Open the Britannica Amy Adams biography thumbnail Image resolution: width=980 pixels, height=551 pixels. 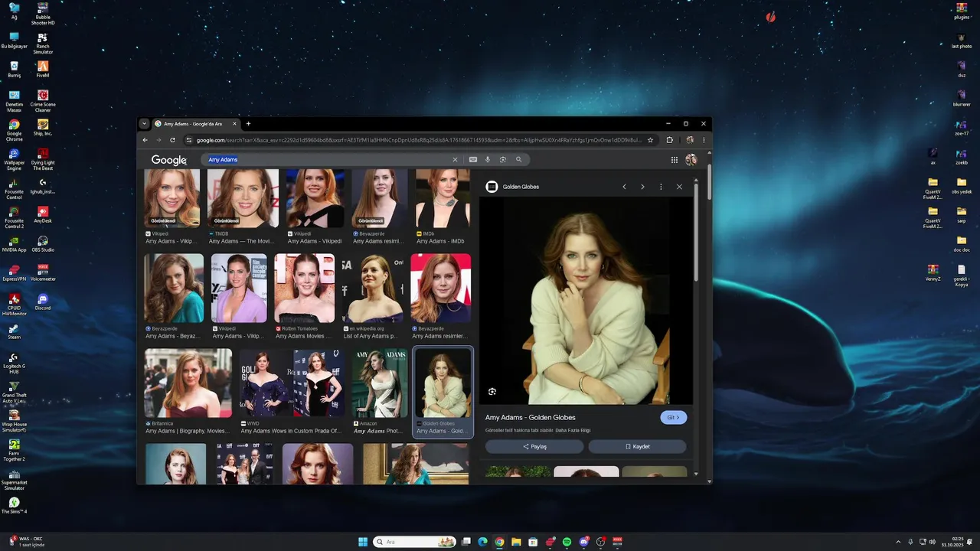pyautogui.click(x=188, y=383)
